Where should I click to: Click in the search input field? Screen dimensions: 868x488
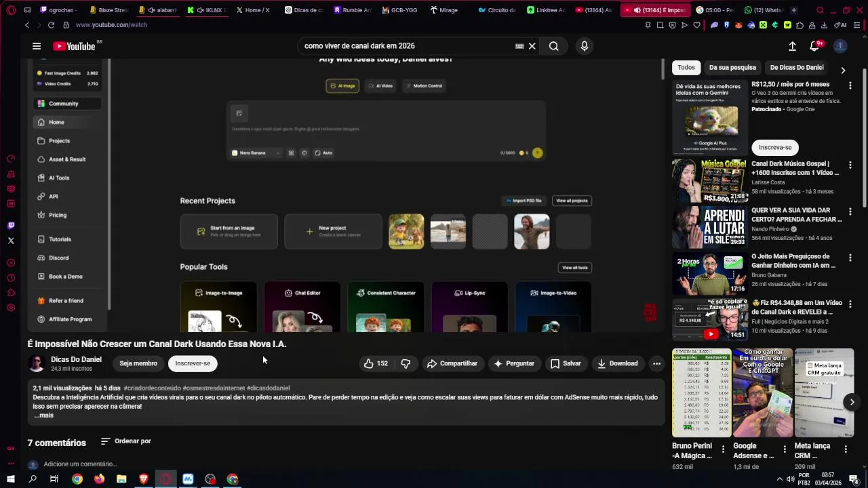[x=407, y=46]
